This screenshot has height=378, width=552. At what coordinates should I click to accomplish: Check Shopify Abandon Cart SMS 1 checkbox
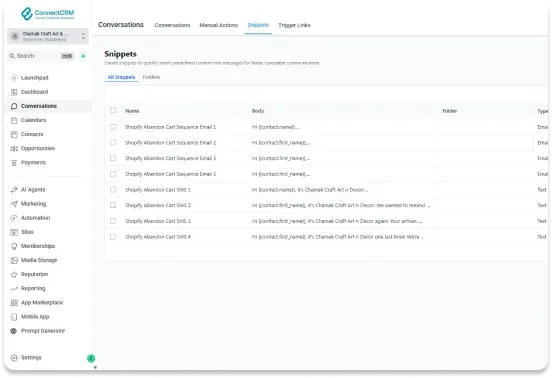[x=113, y=190]
